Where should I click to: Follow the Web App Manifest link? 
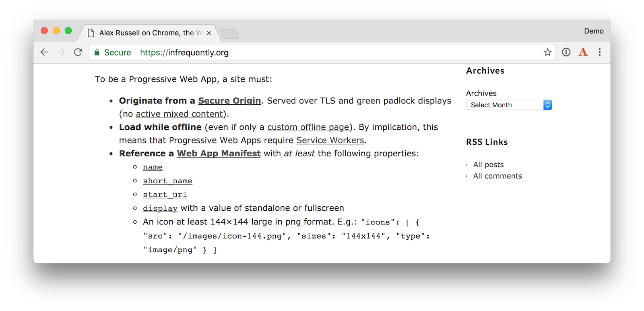coord(219,153)
